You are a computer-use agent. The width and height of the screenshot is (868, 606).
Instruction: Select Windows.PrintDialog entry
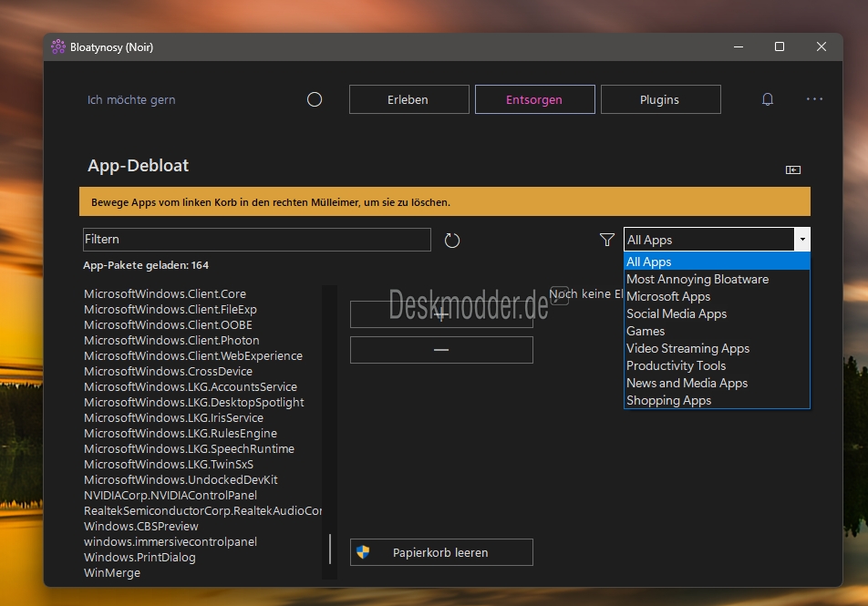tap(139, 558)
